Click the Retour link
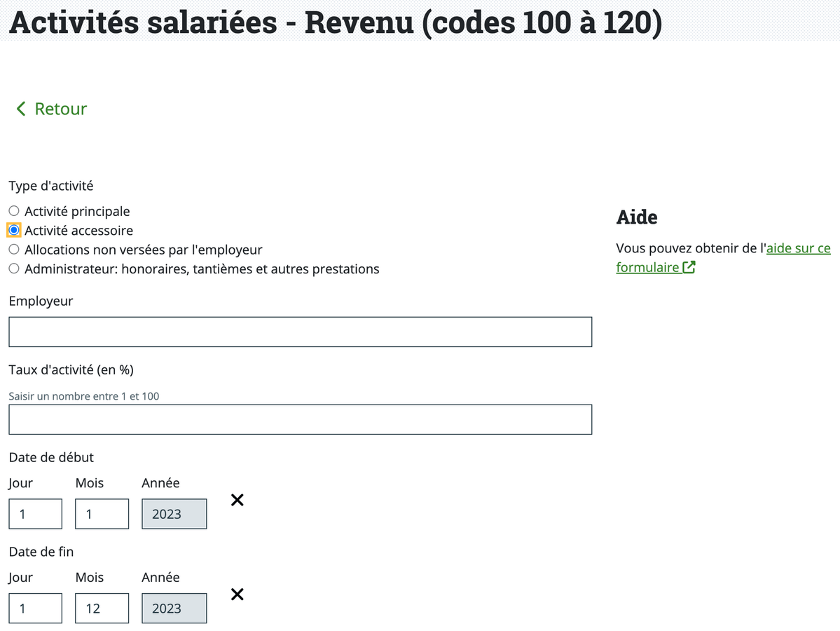Screen dimensions: 840x631 click(x=61, y=109)
